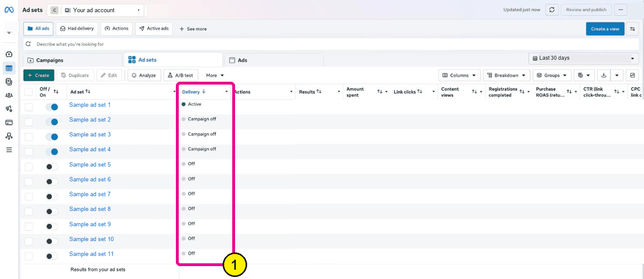The image size is (644, 279).
Task: Click the search field 'Describe what you're looking for'
Action: click(331, 44)
